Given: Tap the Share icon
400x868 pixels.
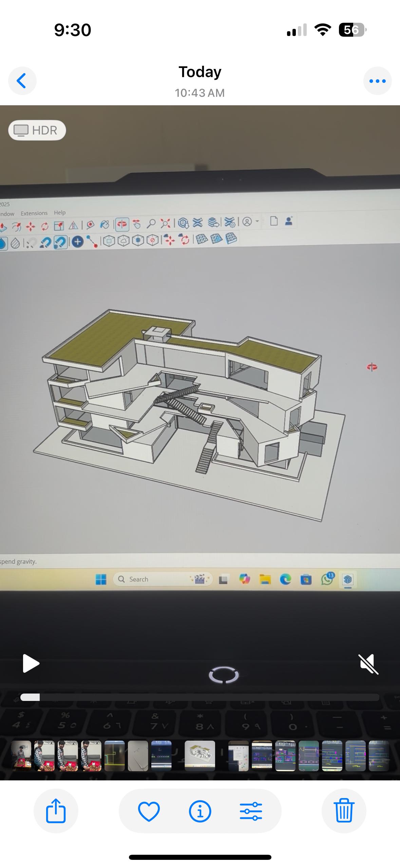Looking at the screenshot, I should click(56, 811).
